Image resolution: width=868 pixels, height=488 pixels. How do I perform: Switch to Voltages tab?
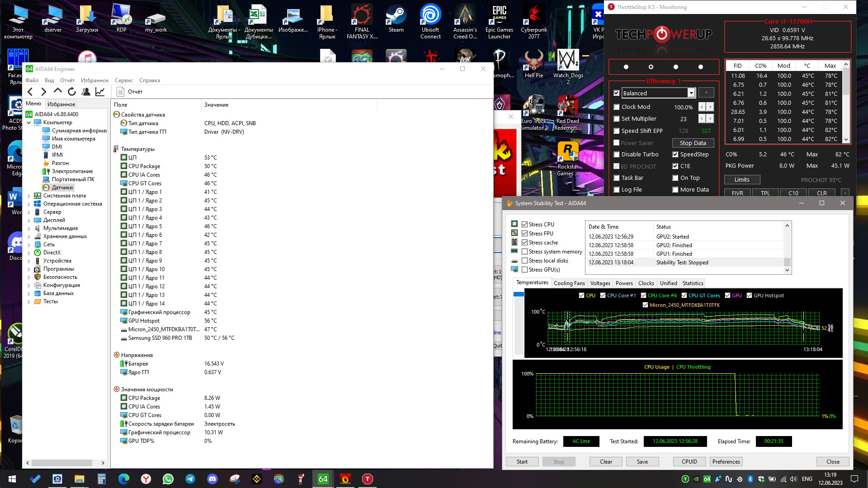[x=600, y=283]
